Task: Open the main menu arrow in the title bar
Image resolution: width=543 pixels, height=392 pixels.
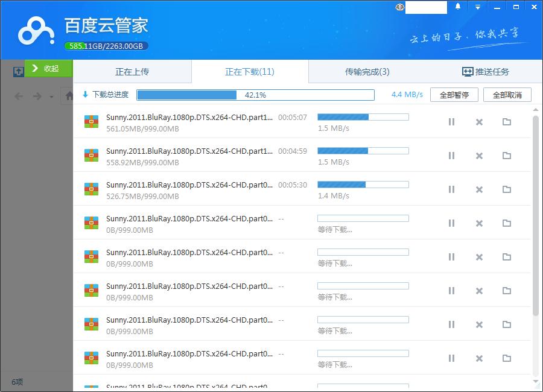Action: coord(477,7)
